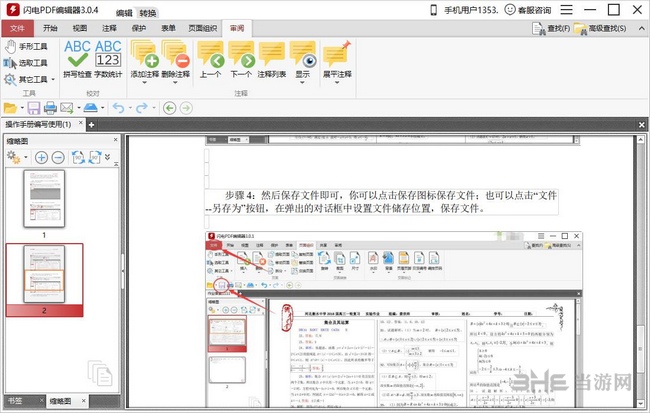The image size is (650, 413).
Task: Close the 缩略图 panel header
Action: 116,140
